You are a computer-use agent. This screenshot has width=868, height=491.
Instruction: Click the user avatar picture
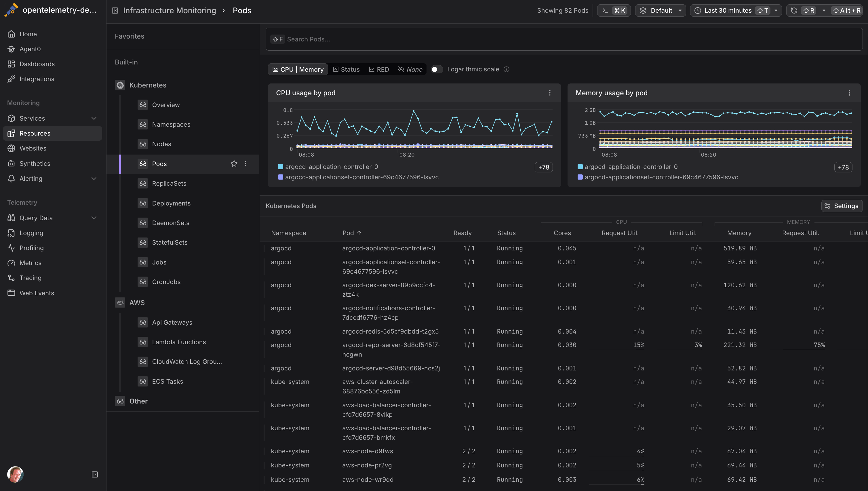16,474
